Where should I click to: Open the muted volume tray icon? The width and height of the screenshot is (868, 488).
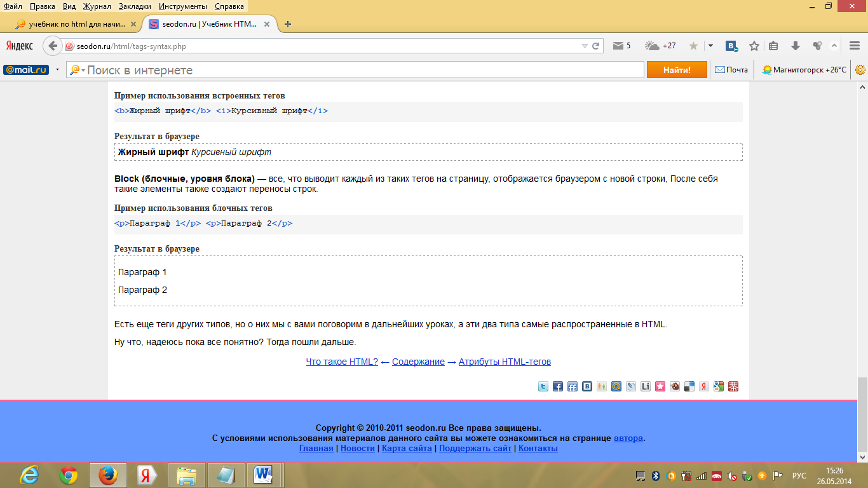tap(732, 475)
